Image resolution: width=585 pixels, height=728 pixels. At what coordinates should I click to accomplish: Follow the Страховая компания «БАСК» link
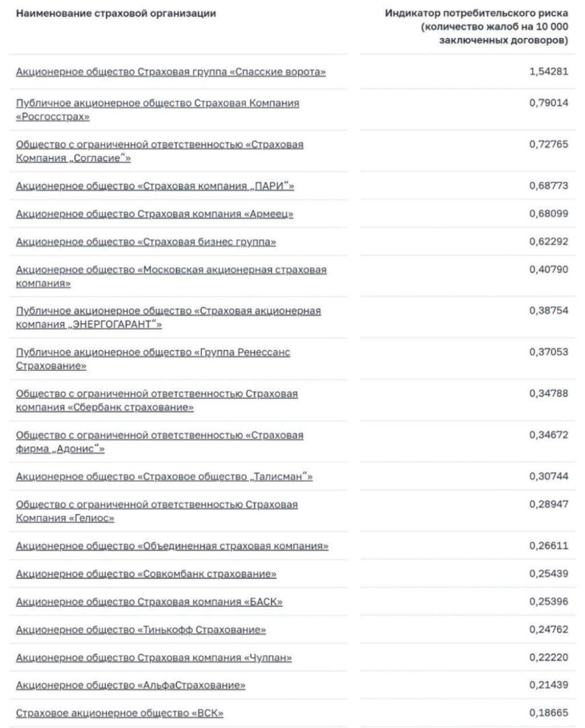[149, 602]
